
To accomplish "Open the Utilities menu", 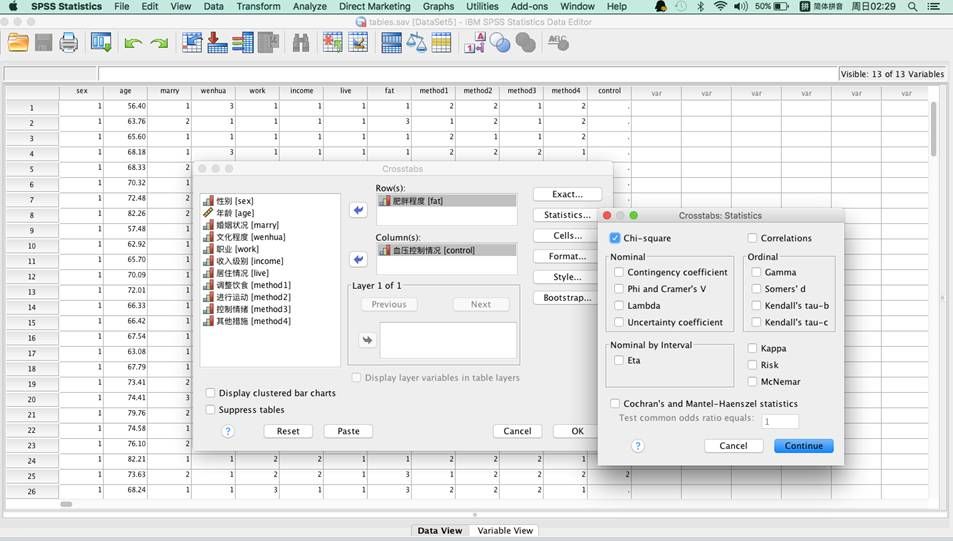I will point(482,7).
